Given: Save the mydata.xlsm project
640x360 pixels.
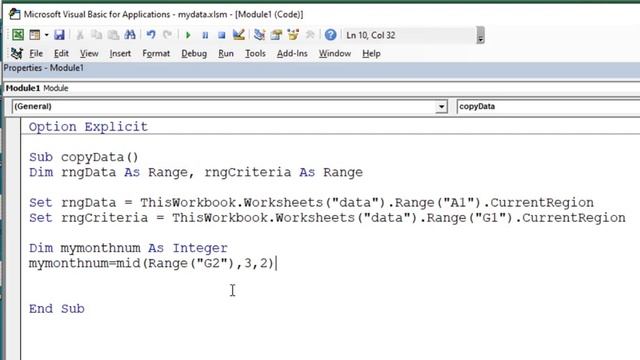Looking at the screenshot, I should (59, 35).
